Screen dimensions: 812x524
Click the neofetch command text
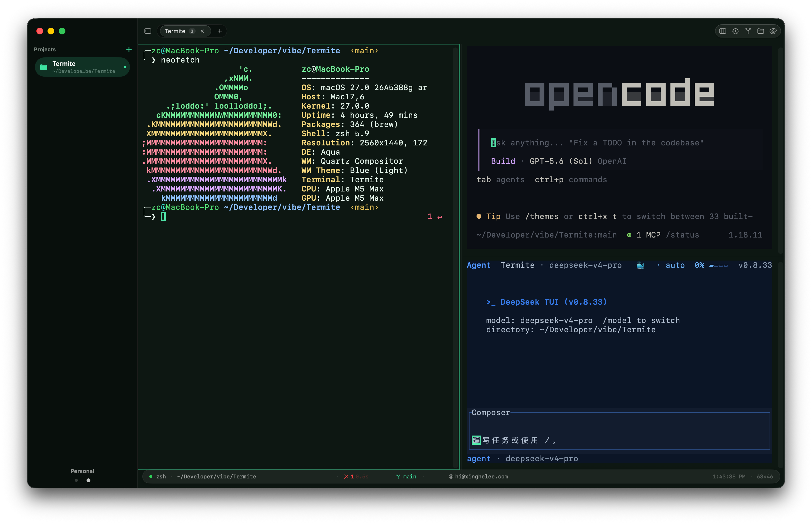pyautogui.click(x=180, y=60)
